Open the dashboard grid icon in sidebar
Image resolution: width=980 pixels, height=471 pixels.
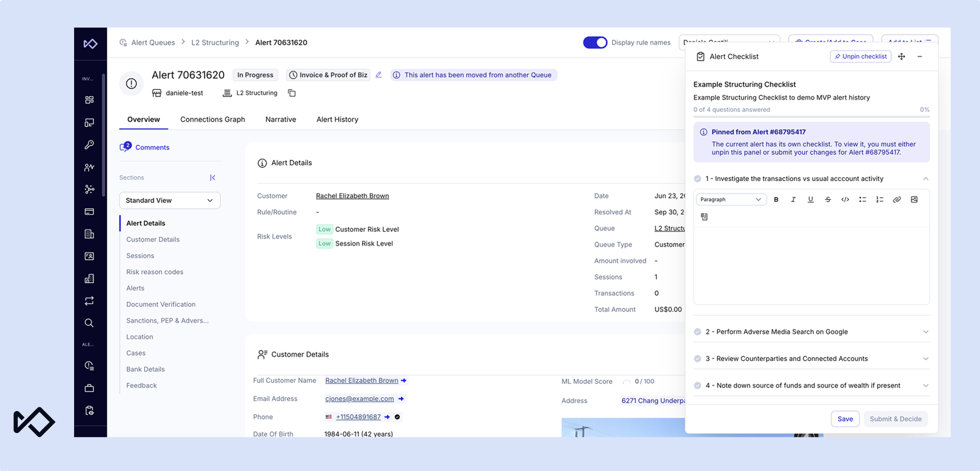tap(89, 100)
